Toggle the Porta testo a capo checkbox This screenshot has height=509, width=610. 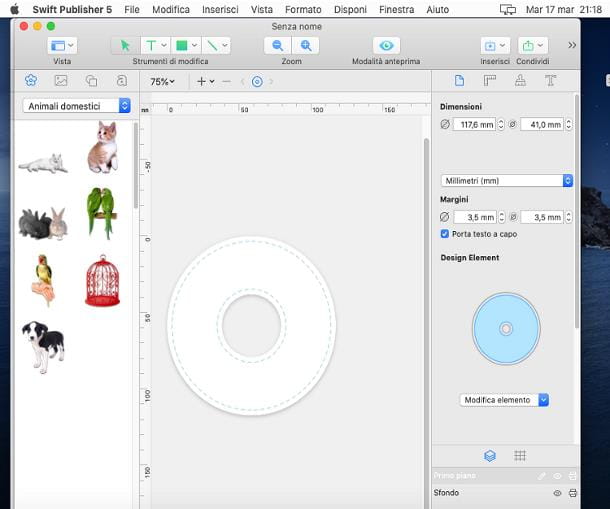(x=445, y=234)
